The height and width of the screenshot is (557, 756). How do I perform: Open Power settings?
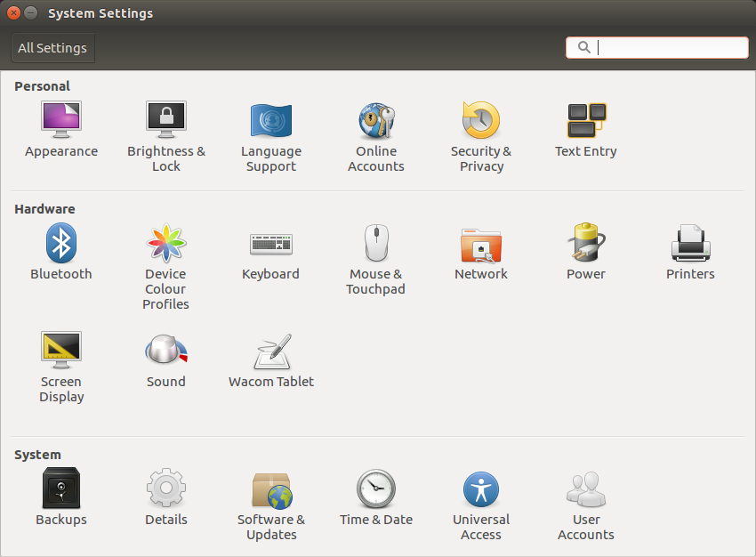586,243
